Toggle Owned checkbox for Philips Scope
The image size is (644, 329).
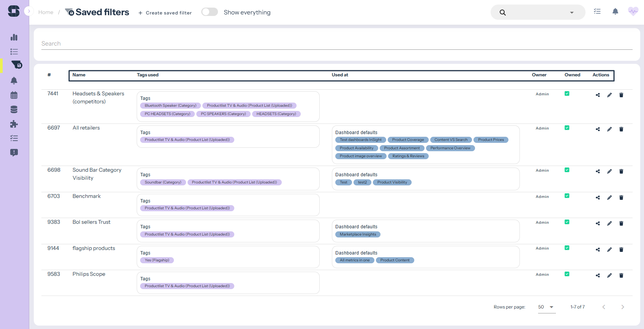[x=567, y=274]
